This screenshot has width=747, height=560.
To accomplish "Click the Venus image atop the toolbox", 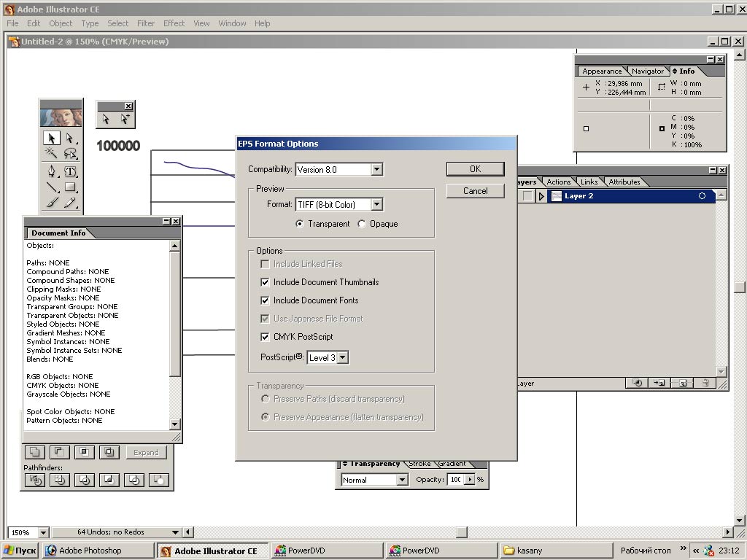I will pos(61,117).
